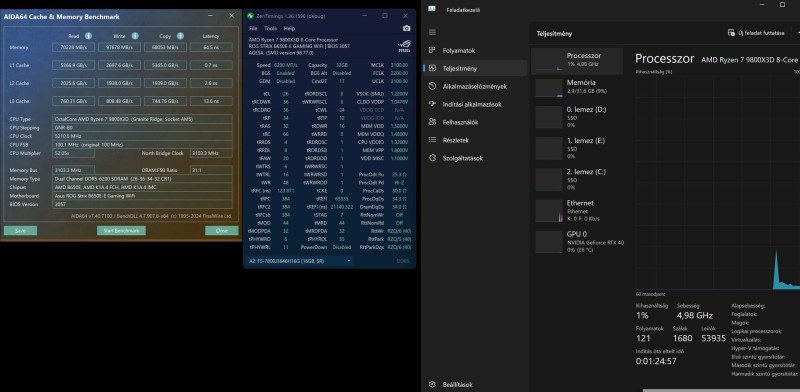
Task: Open Beállítások settings in Task Manager
Action: (475, 384)
